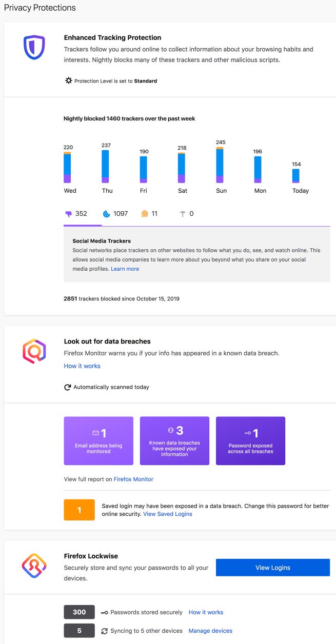Click the Enhanced Tracking Protection shield icon
The height and width of the screenshot is (644, 336).
(x=34, y=47)
